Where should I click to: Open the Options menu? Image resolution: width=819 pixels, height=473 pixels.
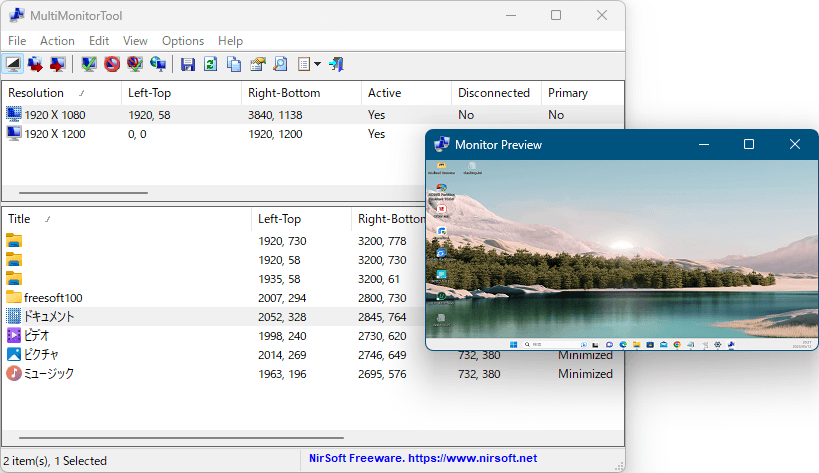coord(182,41)
